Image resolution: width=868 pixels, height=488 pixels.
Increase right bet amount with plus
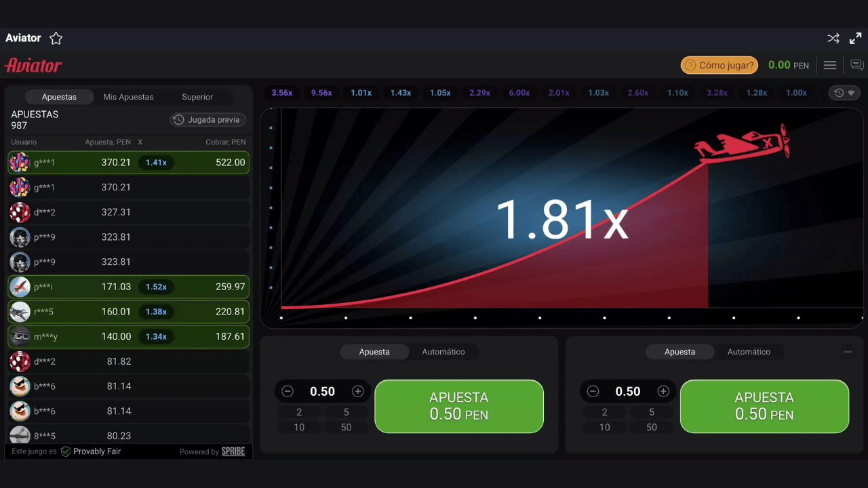(x=663, y=391)
